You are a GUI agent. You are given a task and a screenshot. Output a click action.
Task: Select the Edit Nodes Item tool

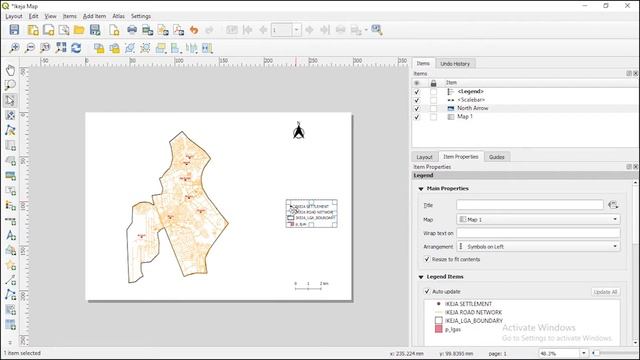(x=10, y=130)
